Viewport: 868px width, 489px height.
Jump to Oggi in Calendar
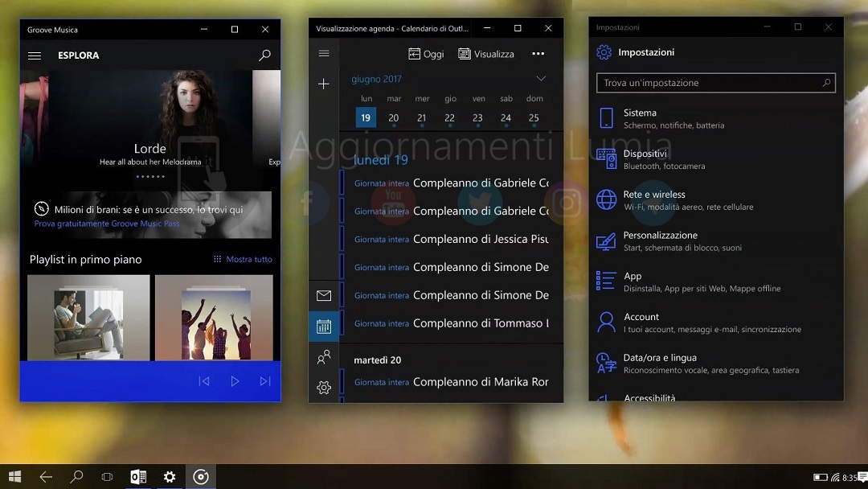point(426,54)
